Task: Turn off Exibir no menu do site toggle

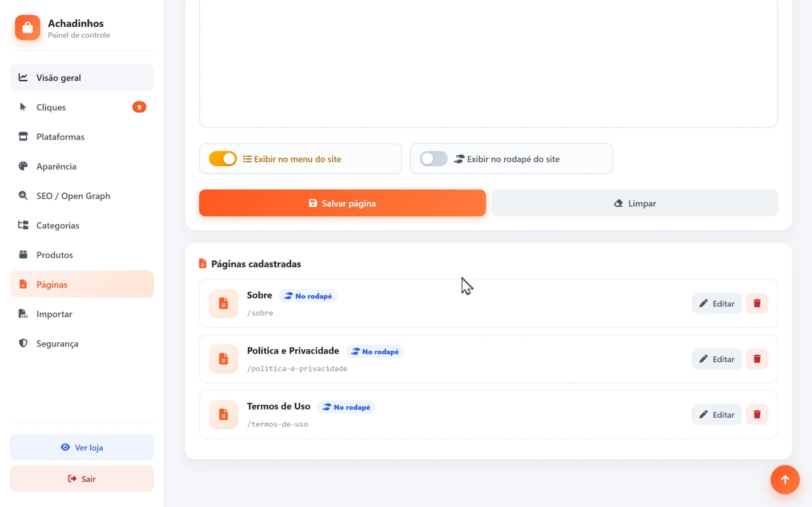Action: (x=223, y=159)
